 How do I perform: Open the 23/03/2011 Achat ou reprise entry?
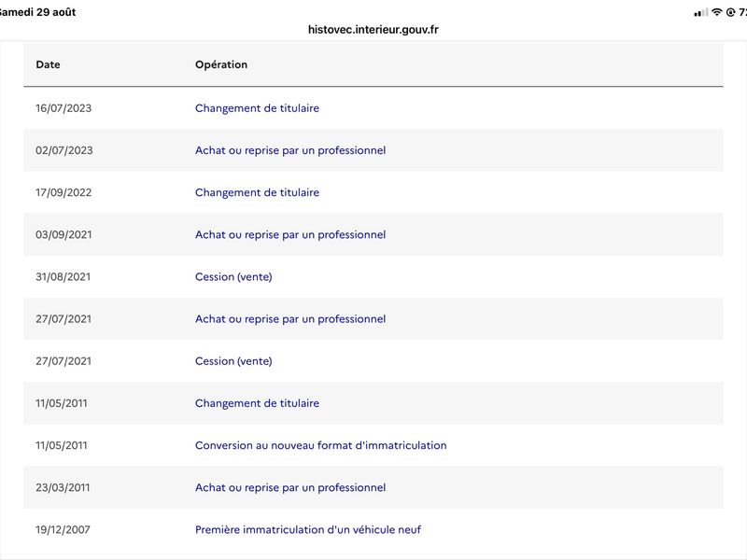tap(290, 487)
